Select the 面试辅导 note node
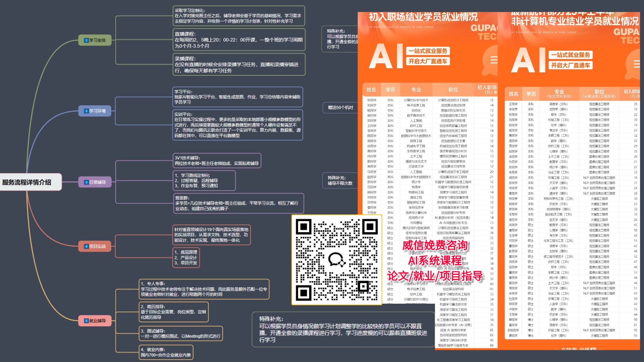Image resolution: width=644 pixels, height=362 pixels. click(x=181, y=334)
